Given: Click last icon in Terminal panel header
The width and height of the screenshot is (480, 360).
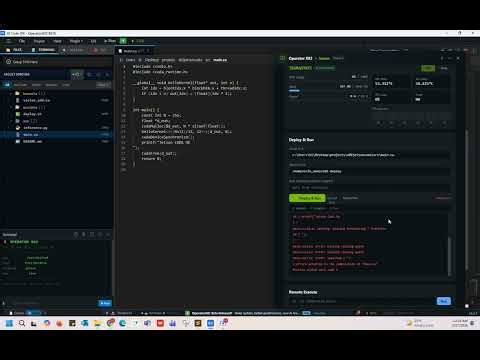Looking at the screenshot, I should (108, 235).
